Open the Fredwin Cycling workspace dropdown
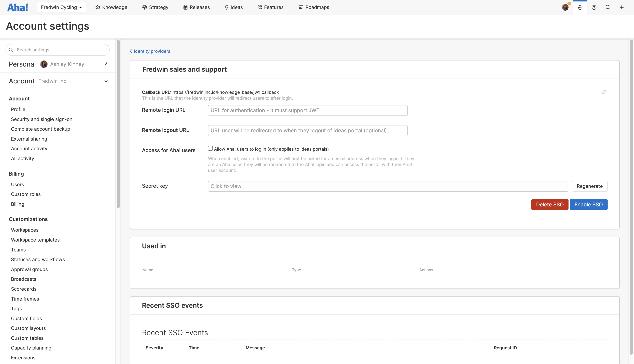The width and height of the screenshot is (634, 364). click(x=61, y=8)
